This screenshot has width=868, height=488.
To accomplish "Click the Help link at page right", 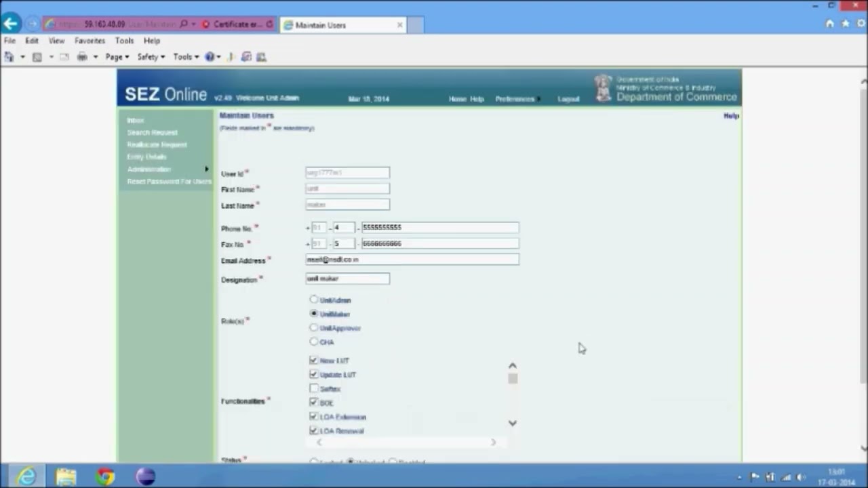I will point(731,116).
